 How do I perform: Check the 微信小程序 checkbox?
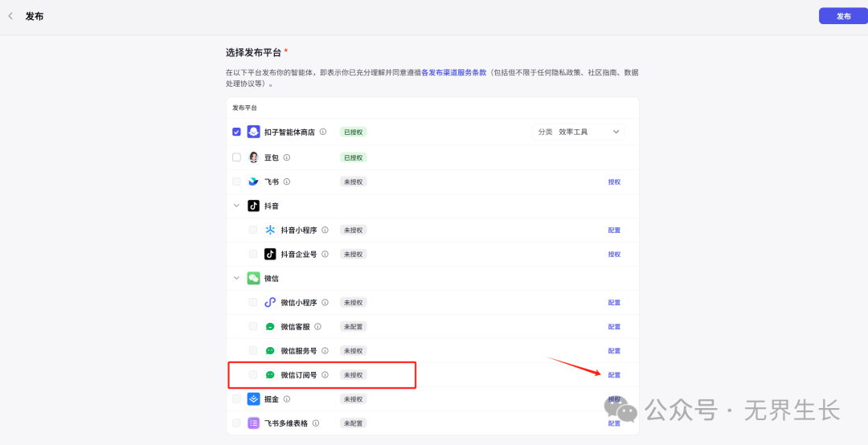click(253, 302)
